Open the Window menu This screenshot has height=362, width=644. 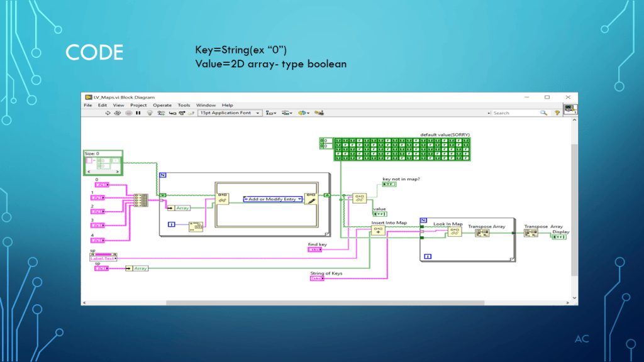point(206,105)
